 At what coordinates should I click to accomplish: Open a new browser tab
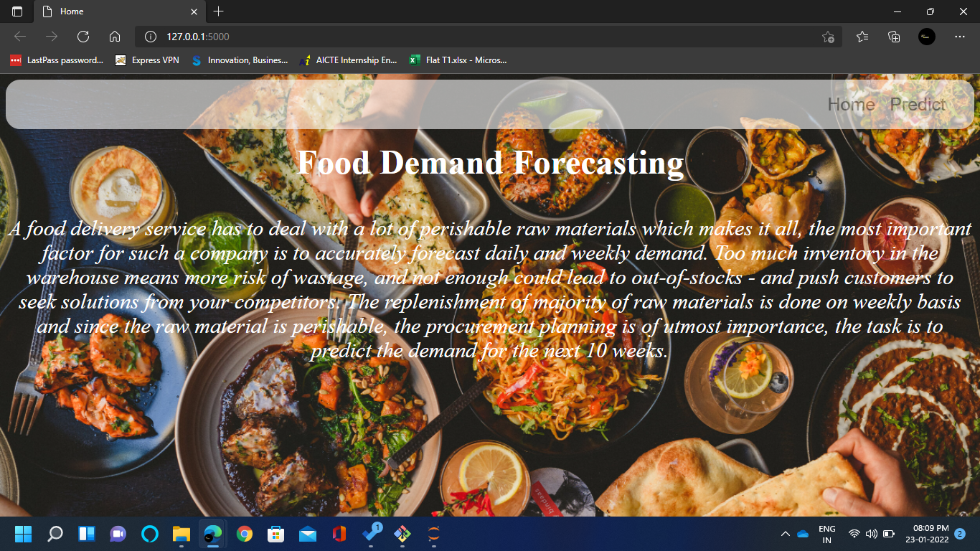click(x=218, y=11)
